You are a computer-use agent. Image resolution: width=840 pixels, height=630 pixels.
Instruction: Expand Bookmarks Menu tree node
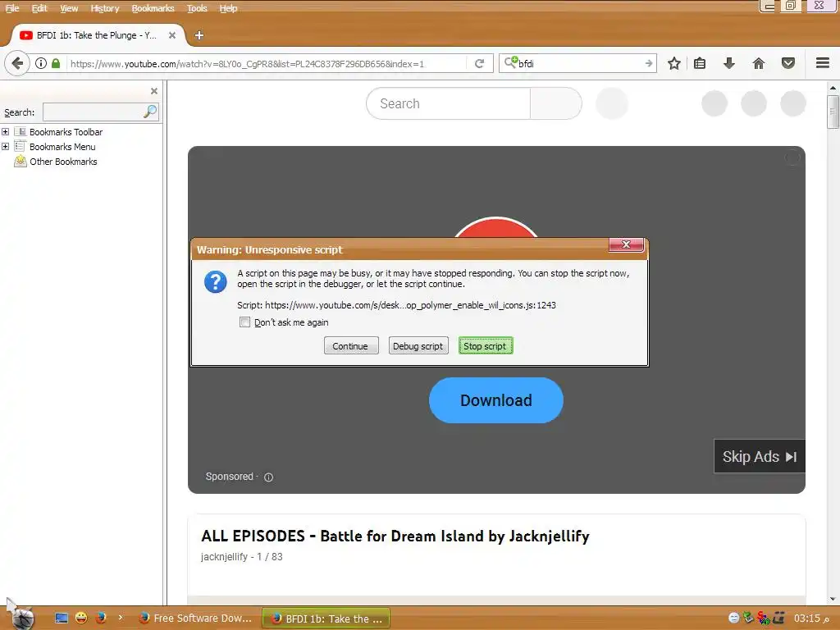click(x=6, y=146)
